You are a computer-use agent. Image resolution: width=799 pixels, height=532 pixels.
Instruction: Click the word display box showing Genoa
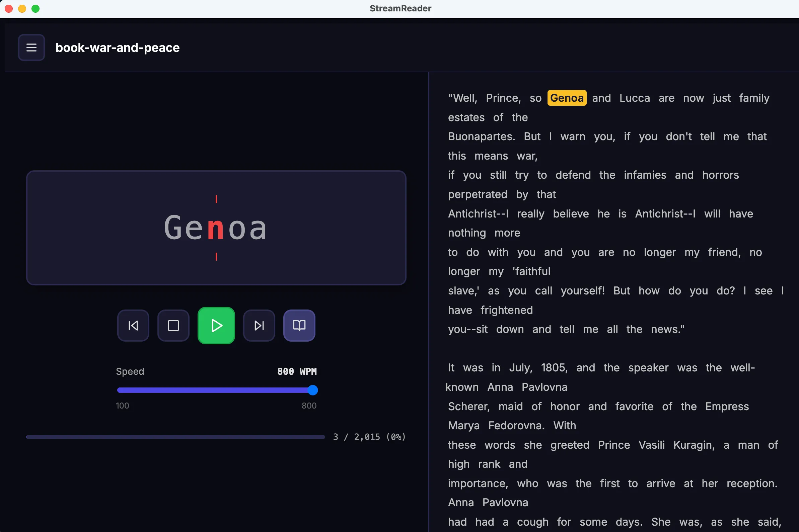pos(216,228)
